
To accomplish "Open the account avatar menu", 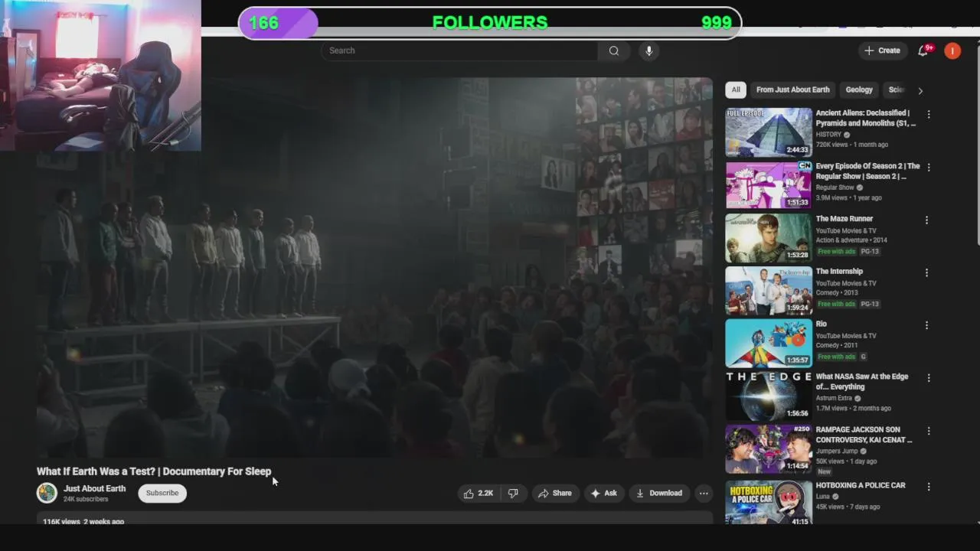I will [x=952, y=51].
